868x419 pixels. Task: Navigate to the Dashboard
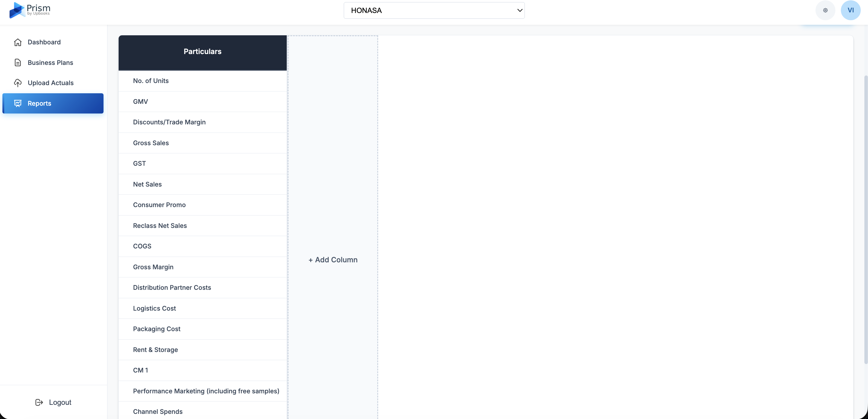coord(44,42)
